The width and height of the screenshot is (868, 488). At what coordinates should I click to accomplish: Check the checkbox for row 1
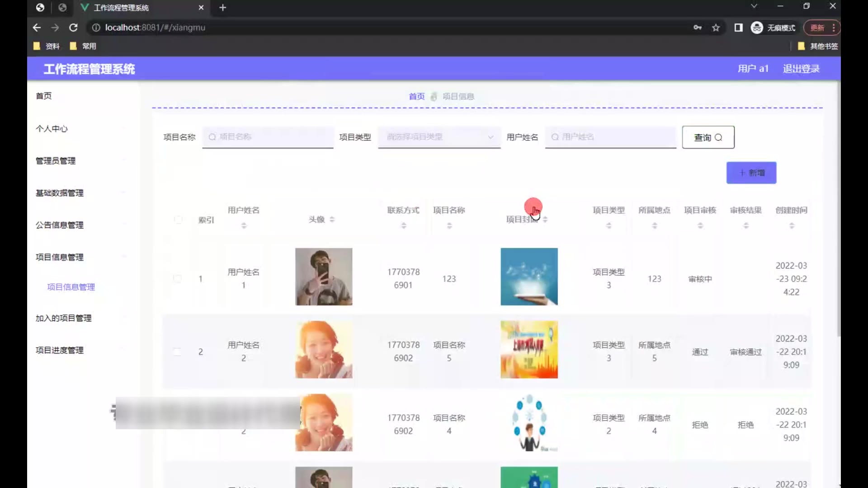point(177,279)
